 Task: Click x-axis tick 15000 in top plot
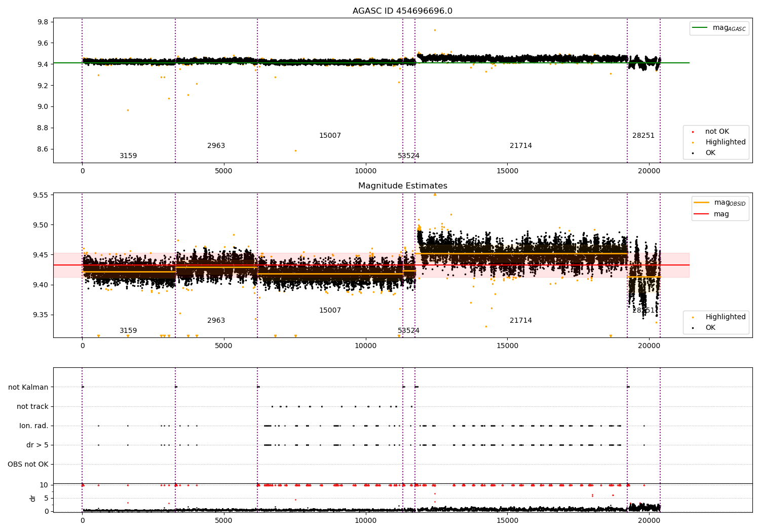pos(507,171)
